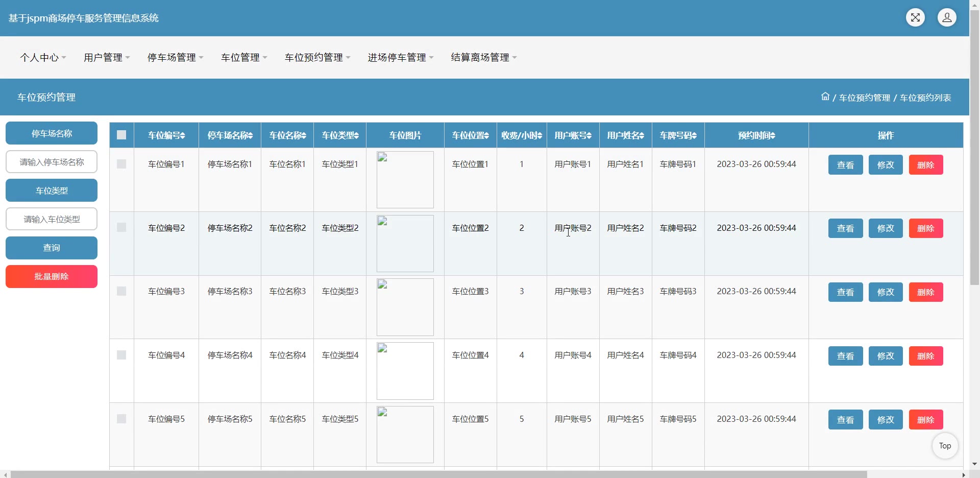Screen dimensions: 980x478
Task: Click the 车位图片 thumbnail in row 车位编号3
Action: [x=405, y=307]
